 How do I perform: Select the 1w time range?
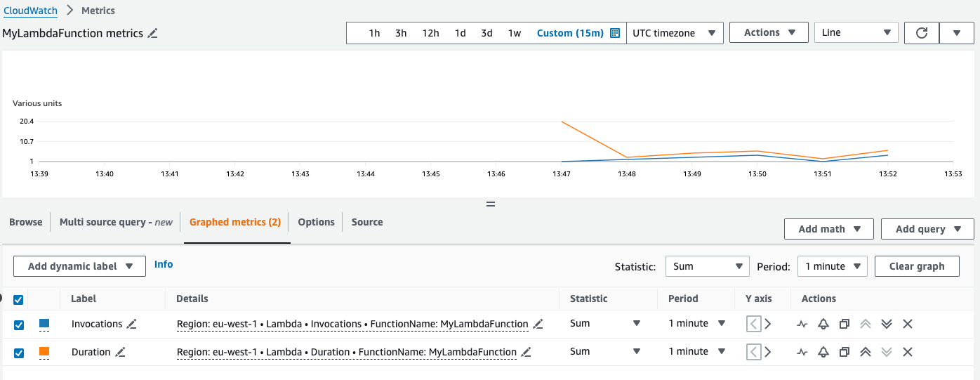[x=515, y=33]
